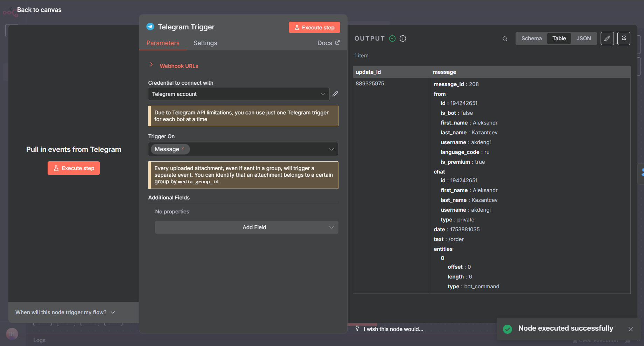Open the user avatar at bottom left

(12, 334)
